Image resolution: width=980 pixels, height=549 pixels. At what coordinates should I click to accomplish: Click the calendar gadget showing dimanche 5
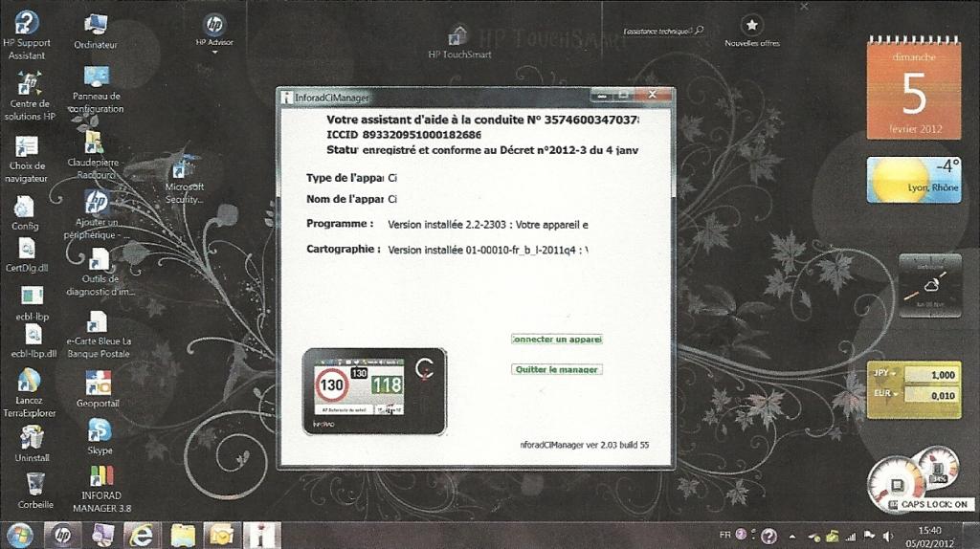[x=914, y=87]
